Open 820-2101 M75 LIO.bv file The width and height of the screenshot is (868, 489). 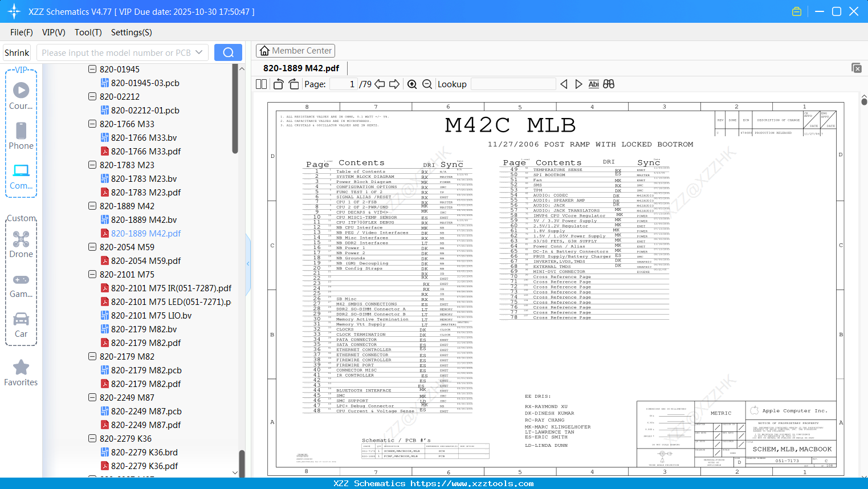tap(152, 315)
